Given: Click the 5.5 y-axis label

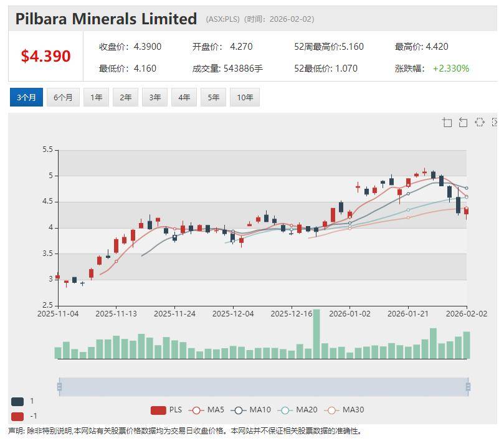Looking at the screenshot, I should click(47, 149).
